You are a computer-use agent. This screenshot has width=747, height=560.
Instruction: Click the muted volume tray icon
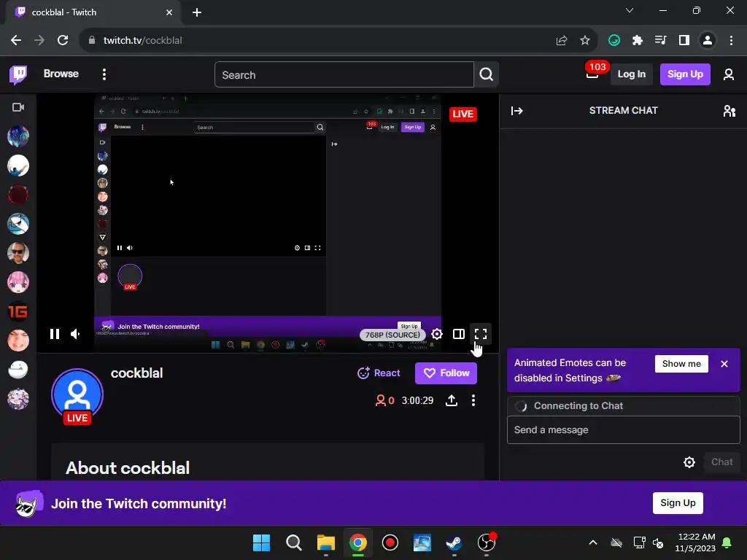click(x=658, y=542)
